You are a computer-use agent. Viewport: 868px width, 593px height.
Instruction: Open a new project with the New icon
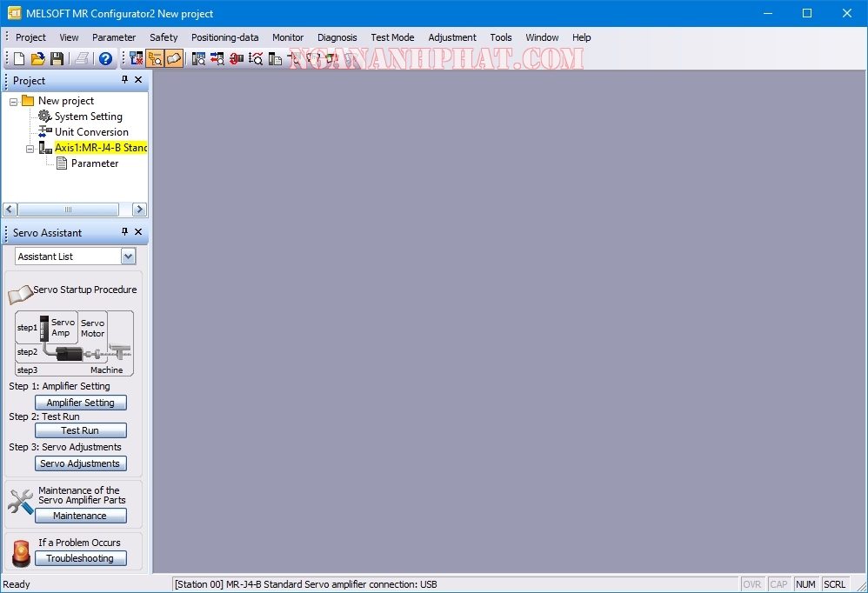coord(18,57)
